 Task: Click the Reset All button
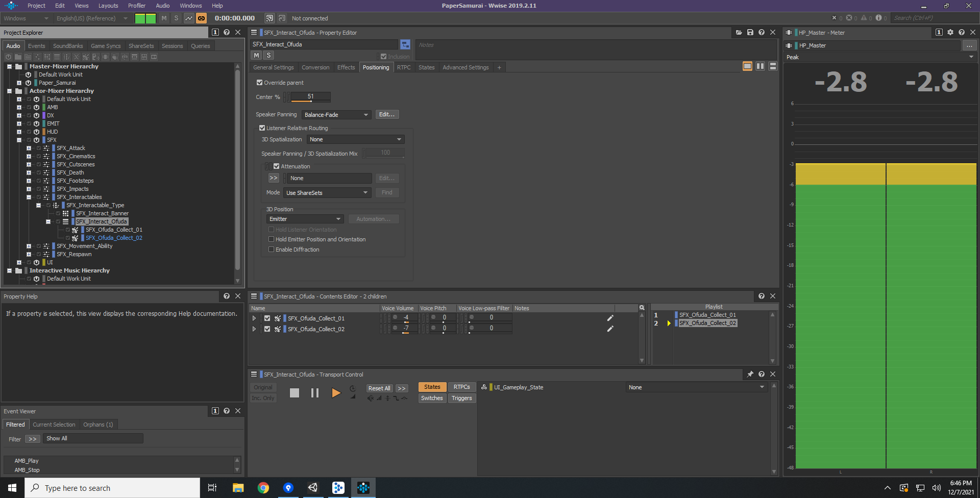pyautogui.click(x=379, y=388)
